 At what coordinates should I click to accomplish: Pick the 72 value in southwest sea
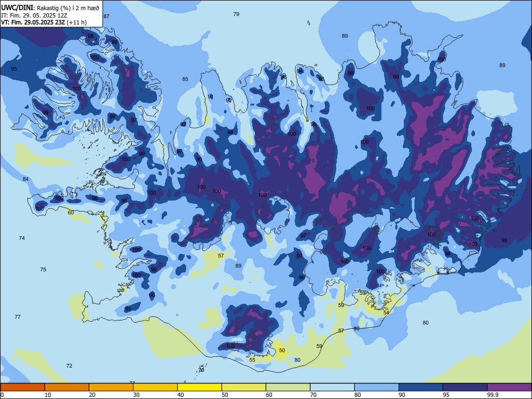click(x=69, y=366)
